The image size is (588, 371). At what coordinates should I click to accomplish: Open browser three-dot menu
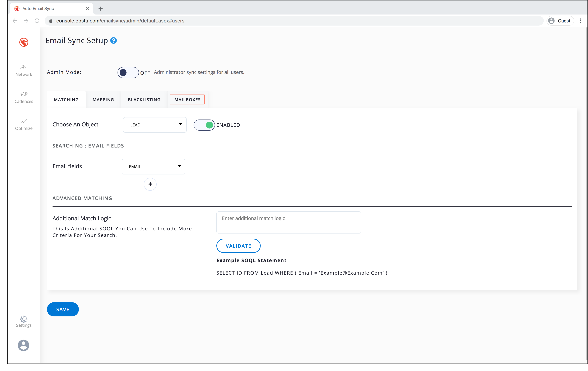click(x=580, y=21)
